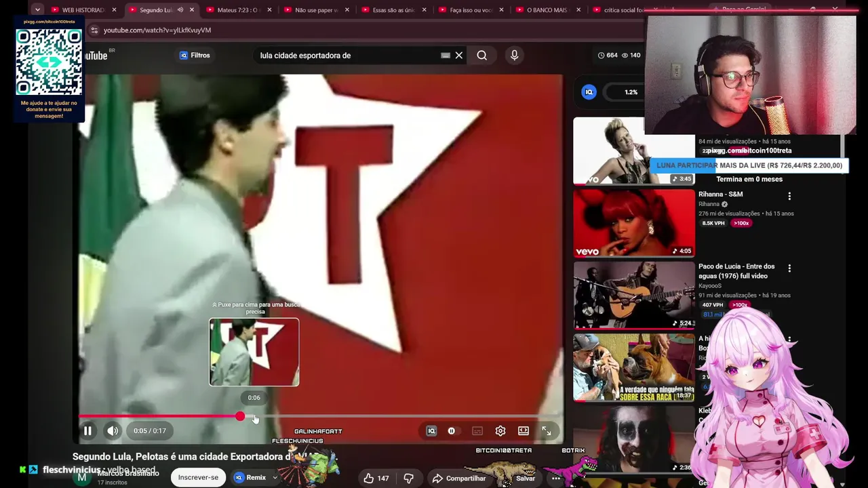Screen dimensions: 868x488
Task: Click the '8.5K VPH' badge
Action: click(x=713, y=223)
